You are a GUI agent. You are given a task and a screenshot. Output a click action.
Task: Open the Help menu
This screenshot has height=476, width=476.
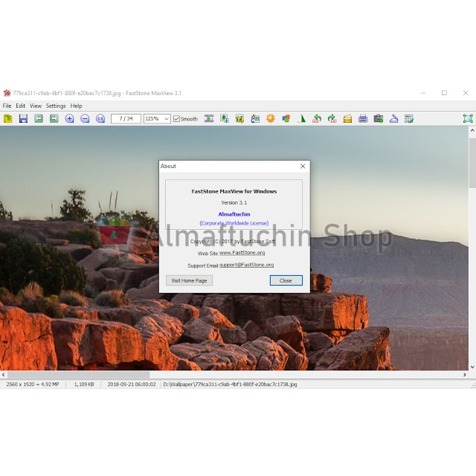pos(76,106)
